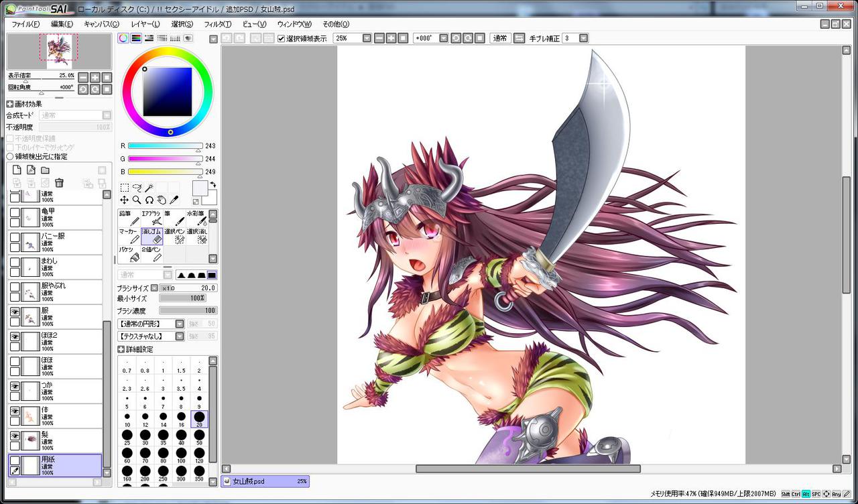Pick the move layer tool
858x504 pixels.
tap(125, 200)
